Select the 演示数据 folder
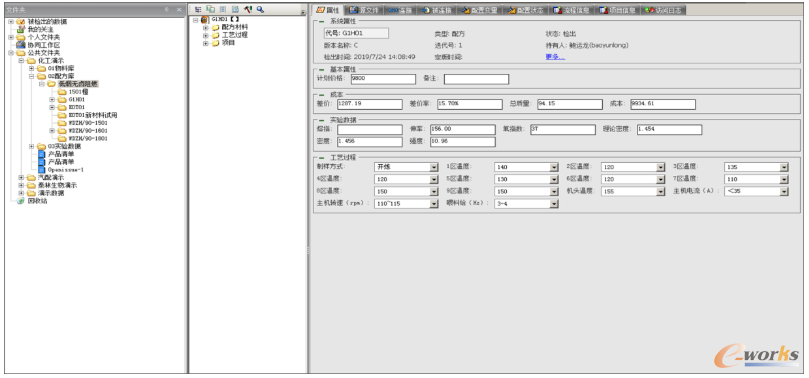Image resolution: width=809 pixels, height=378 pixels. pos(51,193)
